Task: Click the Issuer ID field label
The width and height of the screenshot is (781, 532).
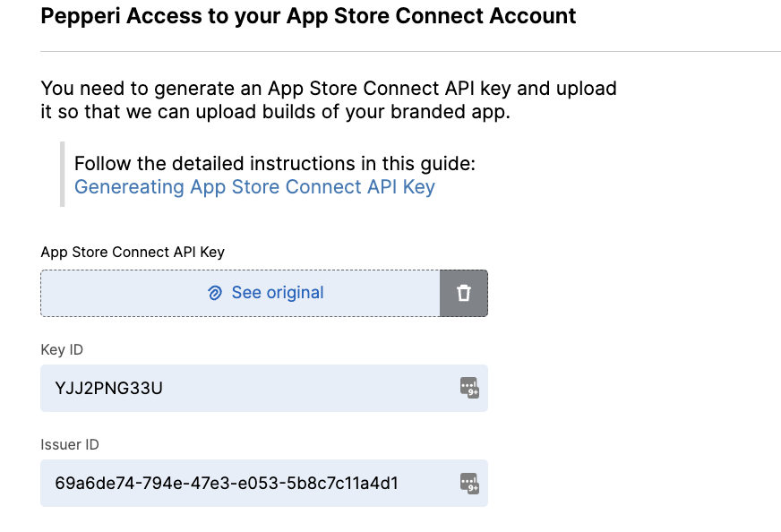Action: [x=70, y=444]
